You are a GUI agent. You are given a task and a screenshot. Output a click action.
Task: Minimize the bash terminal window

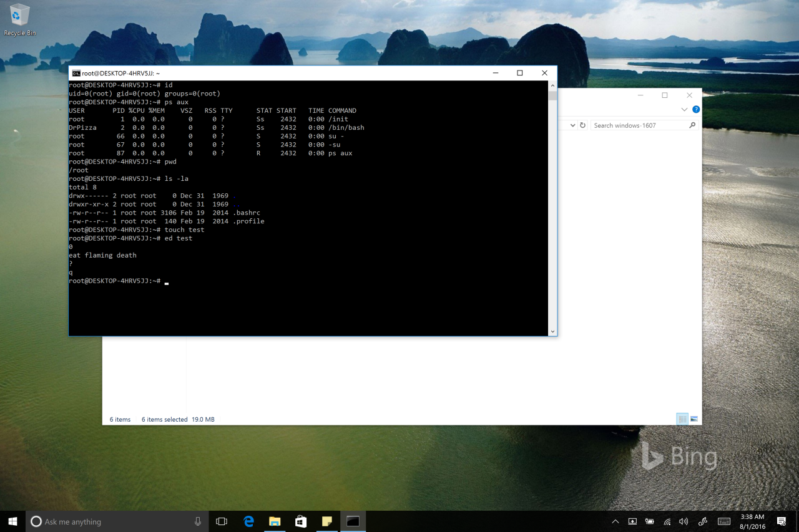(x=495, y=73)
